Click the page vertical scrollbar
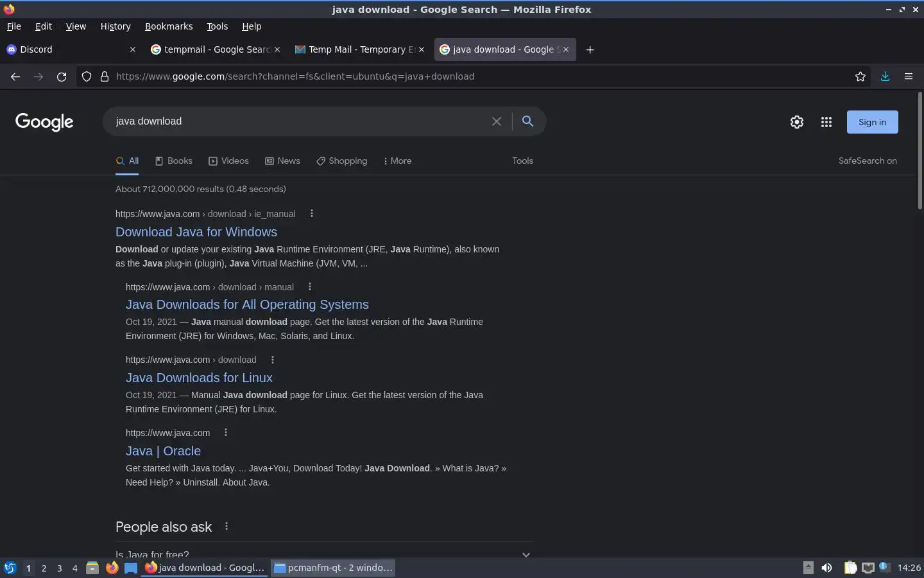924x578 pixels. [x=920, y=151]
